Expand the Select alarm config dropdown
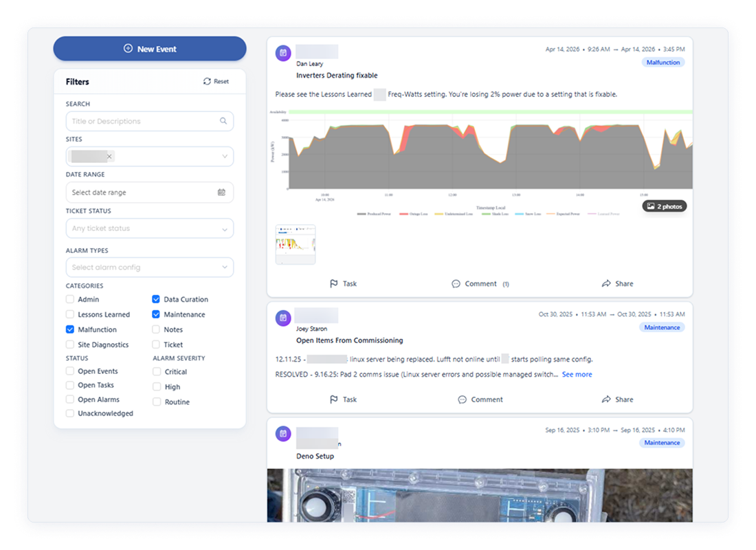756x550 pixels. (150, 267)
